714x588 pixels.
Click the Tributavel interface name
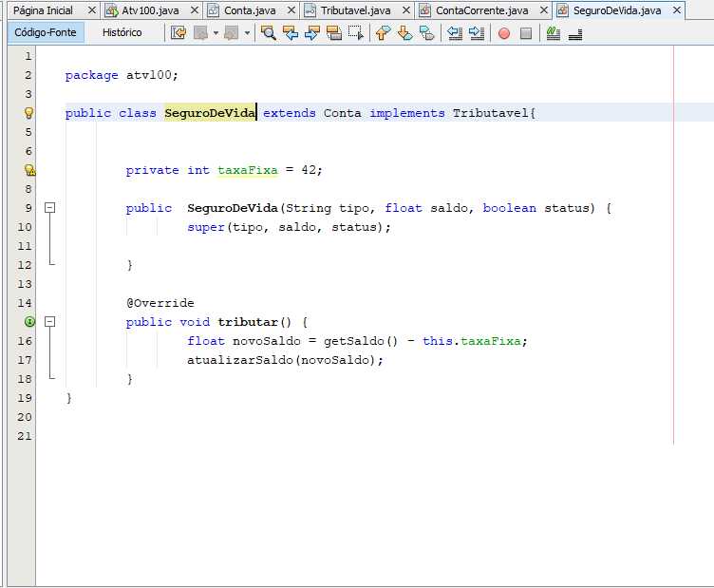click(490, 113)
